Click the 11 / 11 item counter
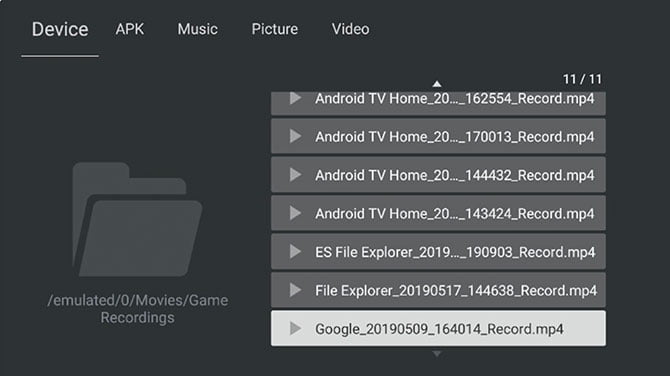 [x=582, y=79]
